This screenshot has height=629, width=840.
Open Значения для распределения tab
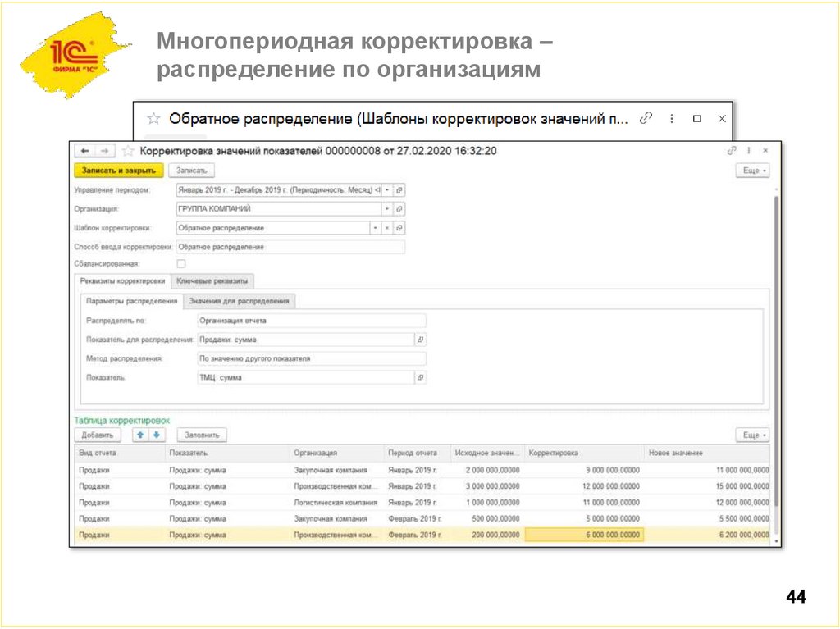point(240,301)
